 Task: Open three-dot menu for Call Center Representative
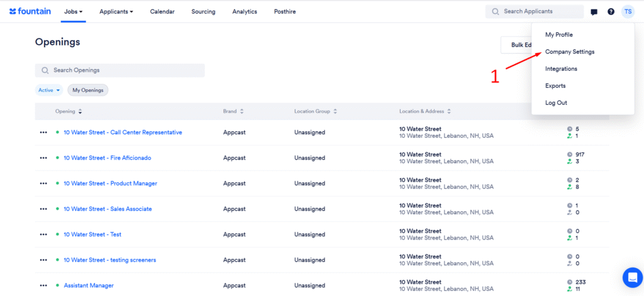[x=43, y=132]
